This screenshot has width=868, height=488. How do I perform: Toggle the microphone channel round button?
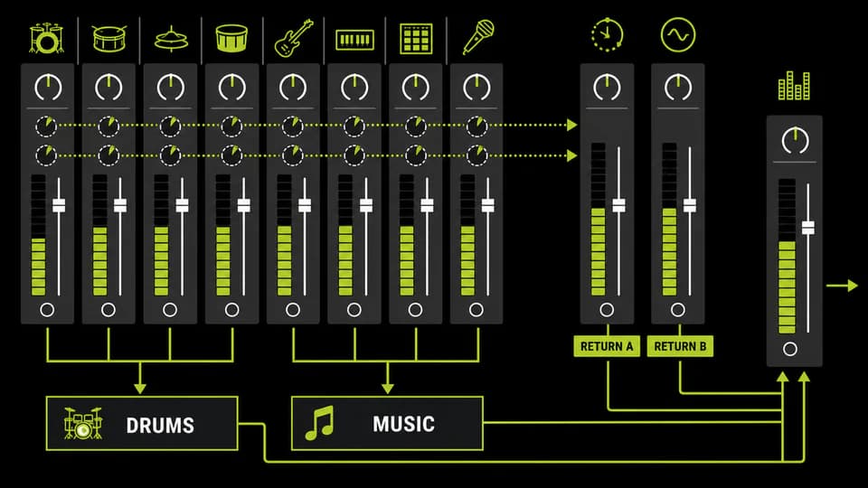pos(476,310)
